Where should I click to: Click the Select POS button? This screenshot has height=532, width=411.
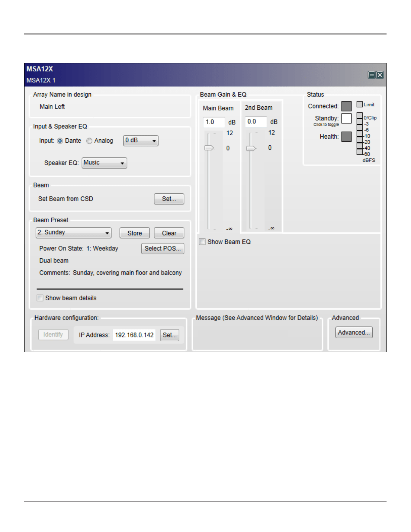click(x=162, y=248)
